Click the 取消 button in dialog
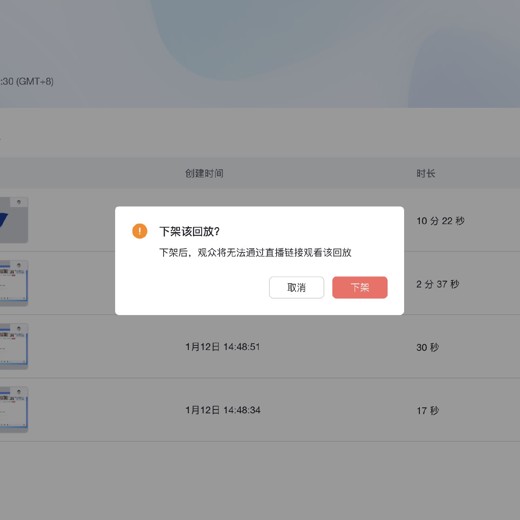The height and width of the screenshot is (520, 520). tap(296, 287)
